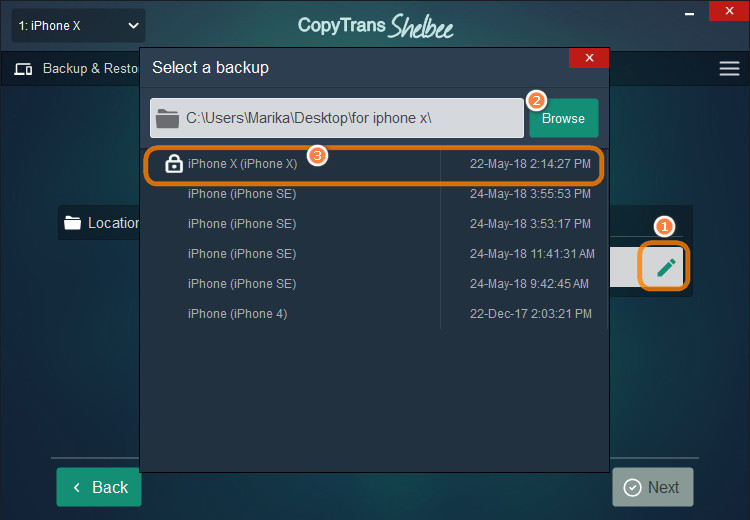Click the Next button
The image size is (750, 520).
[x=652, y=487]
